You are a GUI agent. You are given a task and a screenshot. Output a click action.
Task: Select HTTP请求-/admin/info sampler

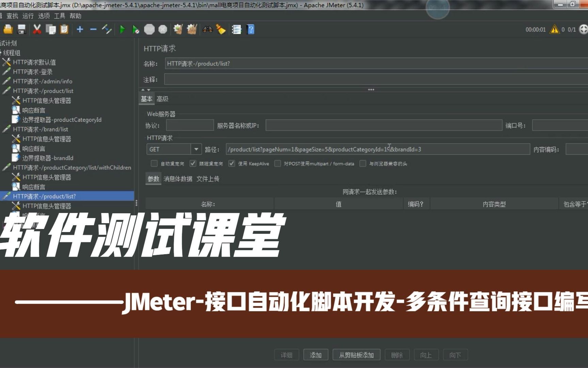43,81
